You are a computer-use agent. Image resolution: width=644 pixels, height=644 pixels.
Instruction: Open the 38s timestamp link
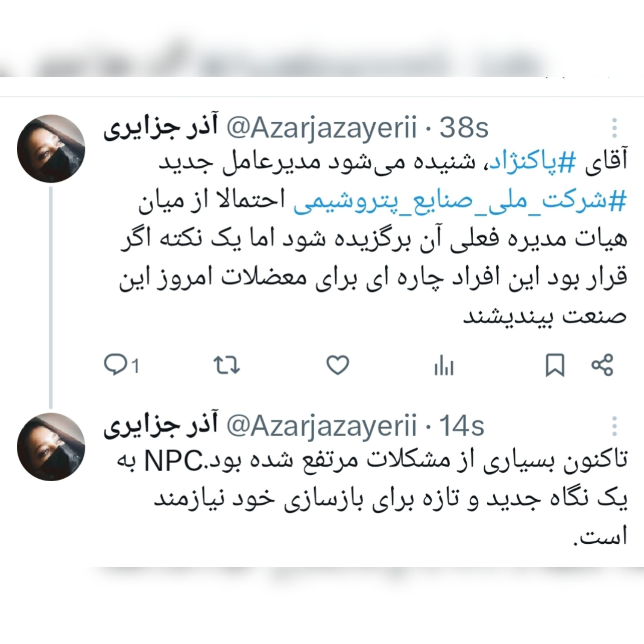464,127
